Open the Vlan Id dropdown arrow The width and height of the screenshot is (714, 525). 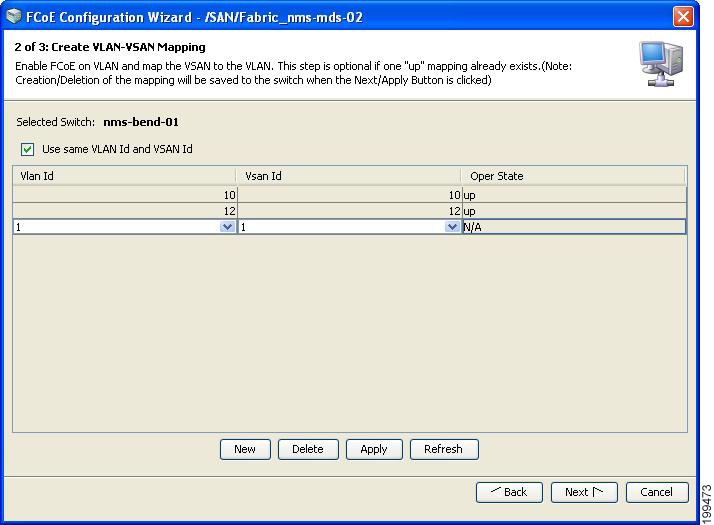[x=227, y=227]
